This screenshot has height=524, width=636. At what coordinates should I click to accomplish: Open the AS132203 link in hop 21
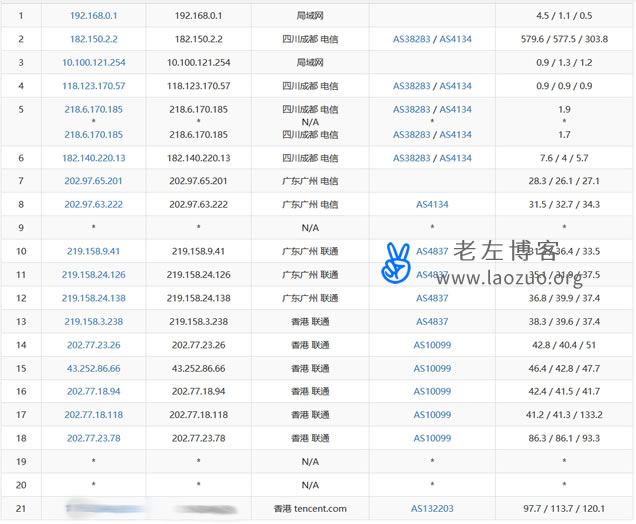point(432,509)
